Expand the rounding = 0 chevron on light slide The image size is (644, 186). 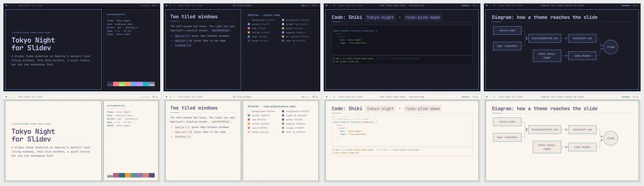coord(172,137)
